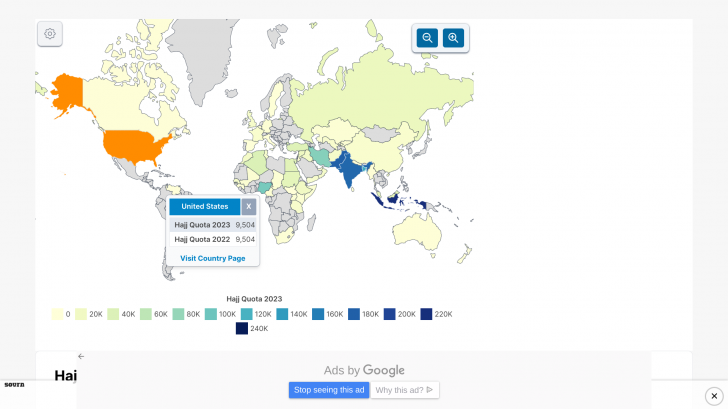Click the 220K legend swatch

point(427,314)
